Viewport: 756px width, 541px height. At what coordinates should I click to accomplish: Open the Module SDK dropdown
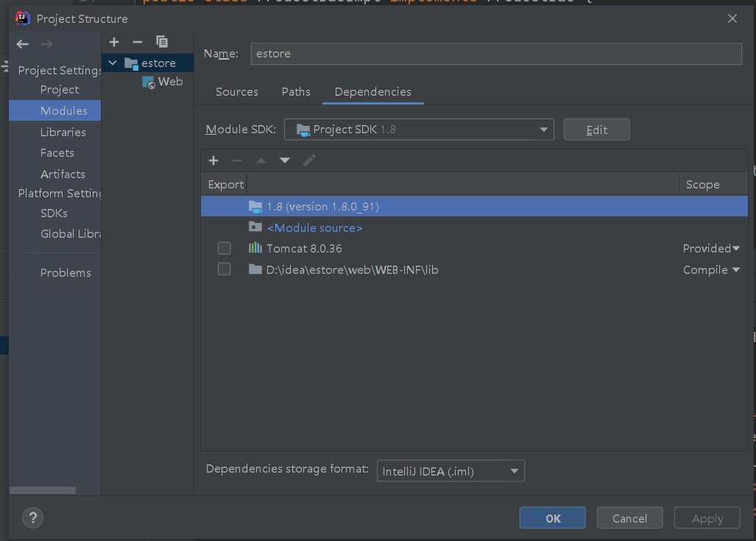tap(419, 130)
